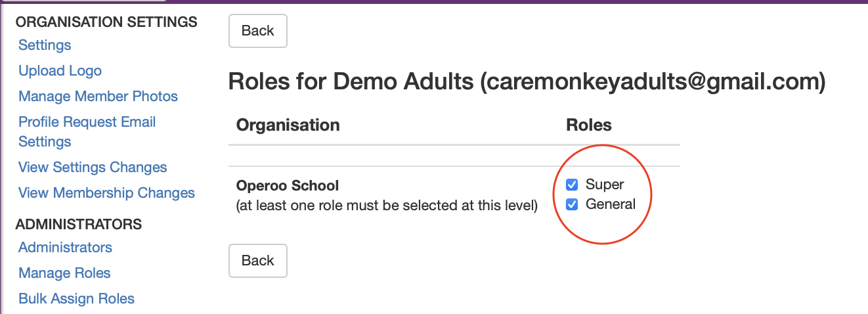Go to Upload Logo
Image resolution: width=868 pixels, height=314 pixels.
point(60,71)
